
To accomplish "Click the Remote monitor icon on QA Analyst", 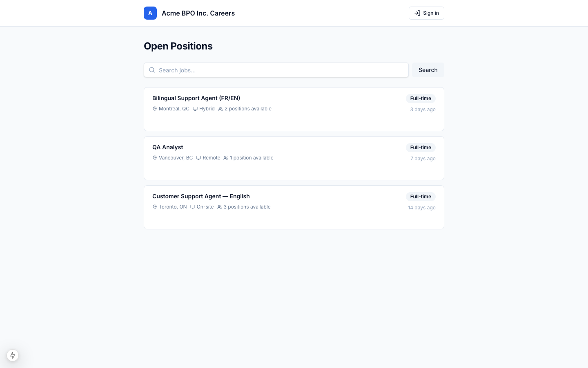I will click(x=198, y=158).
